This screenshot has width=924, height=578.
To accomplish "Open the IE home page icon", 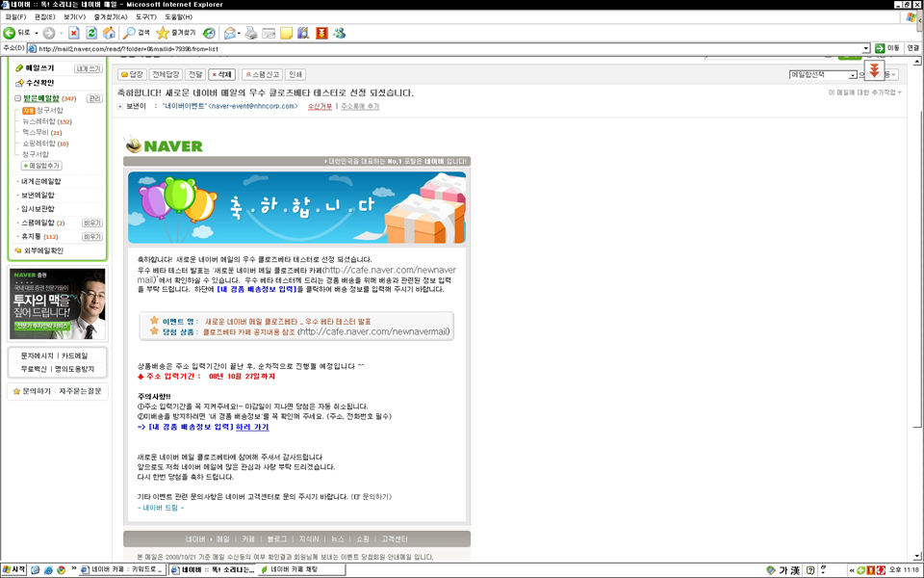I will coord(109,33).
